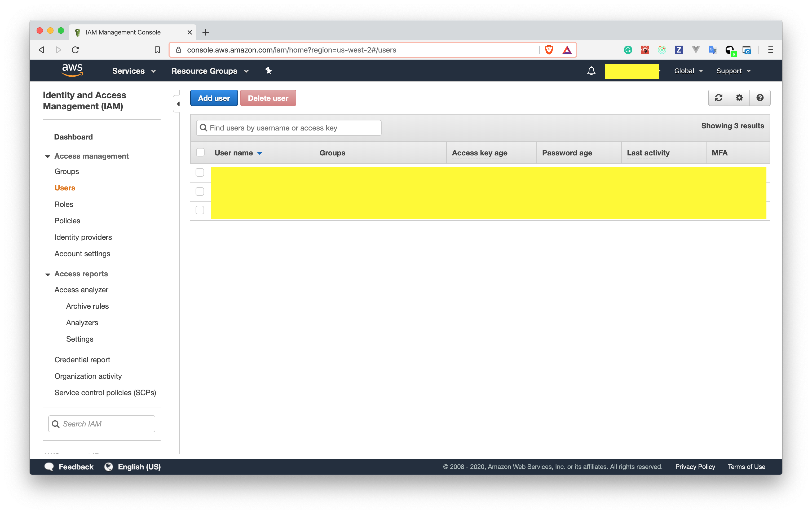This screenshot has width=812, height=514.
Task: Select Policies in the sidebar navigation
Action: click(x=67, y=221)
